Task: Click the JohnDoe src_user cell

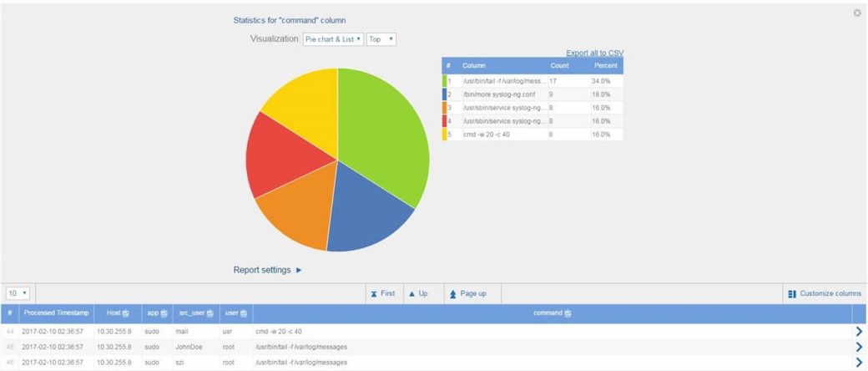Action: (x=189, y=347)
